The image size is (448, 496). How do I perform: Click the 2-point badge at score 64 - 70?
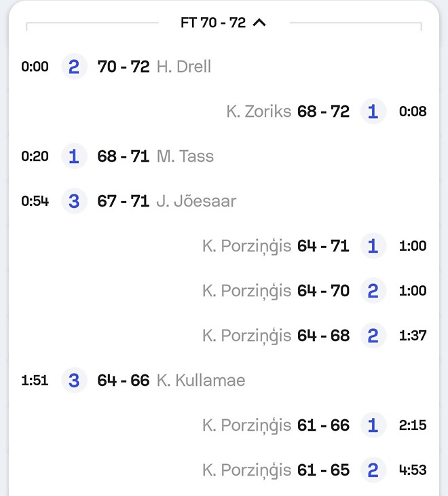pos(372,291)
